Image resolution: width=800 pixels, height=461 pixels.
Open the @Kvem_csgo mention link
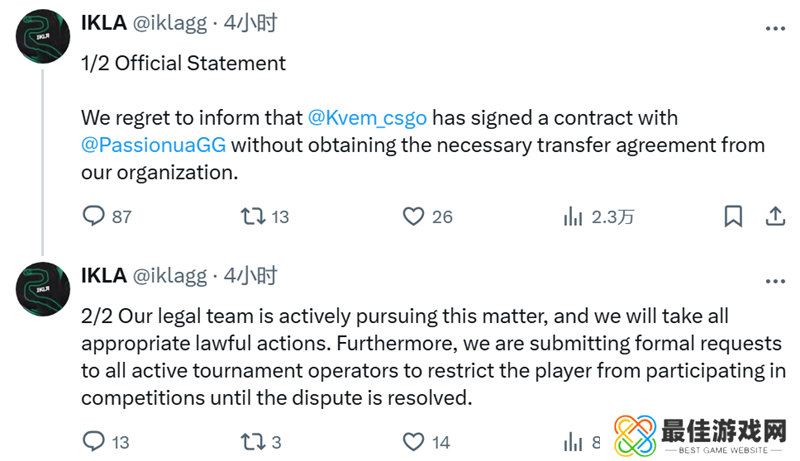pyautogui.click(x=367, y=117)
